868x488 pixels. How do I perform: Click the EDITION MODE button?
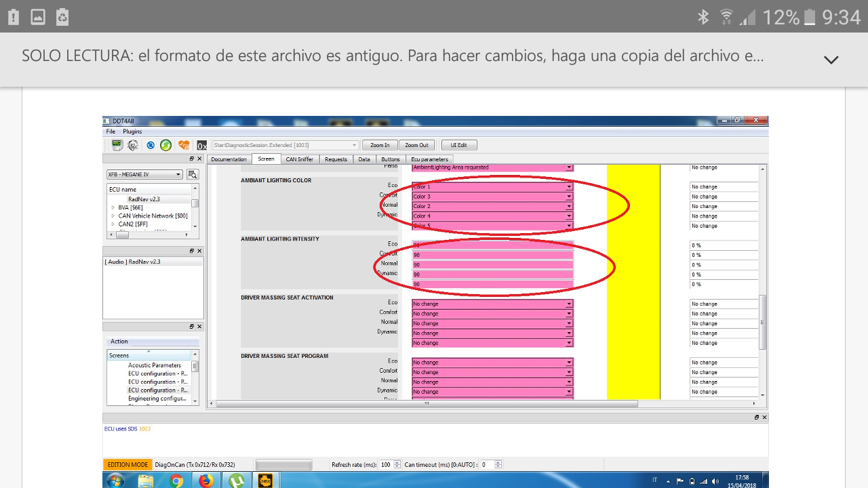127,465
